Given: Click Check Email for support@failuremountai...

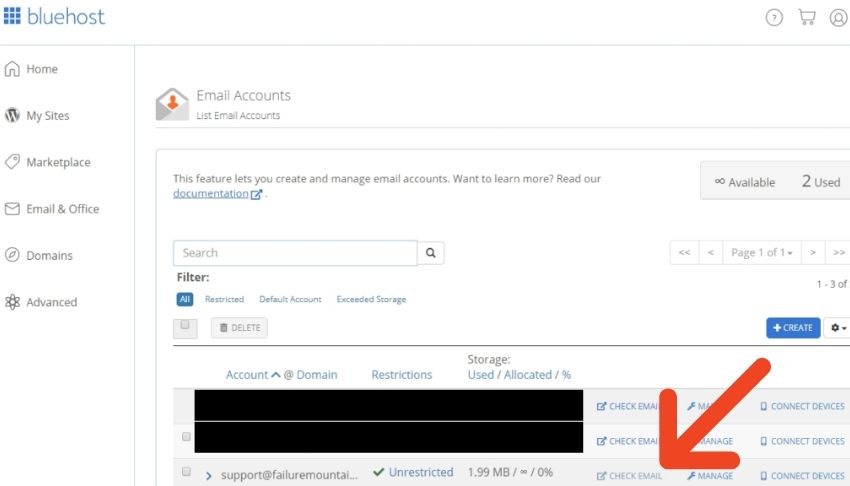Looking at the screenshot, I should (x=629, y=476).
